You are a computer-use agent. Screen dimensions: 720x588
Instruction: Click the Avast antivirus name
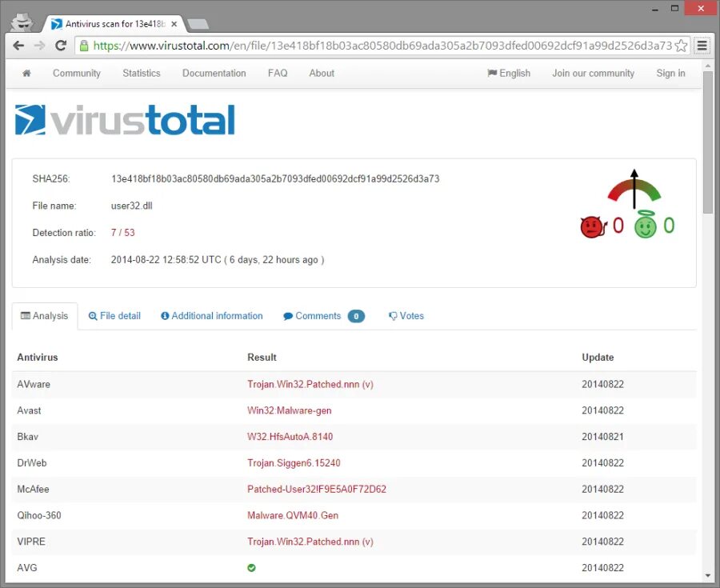click(x=29, y=410)
